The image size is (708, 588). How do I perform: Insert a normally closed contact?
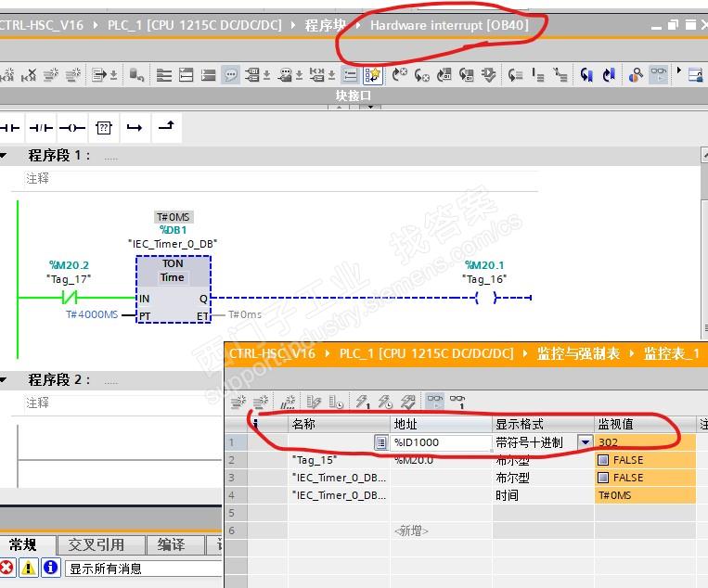[x=41, y=128]
